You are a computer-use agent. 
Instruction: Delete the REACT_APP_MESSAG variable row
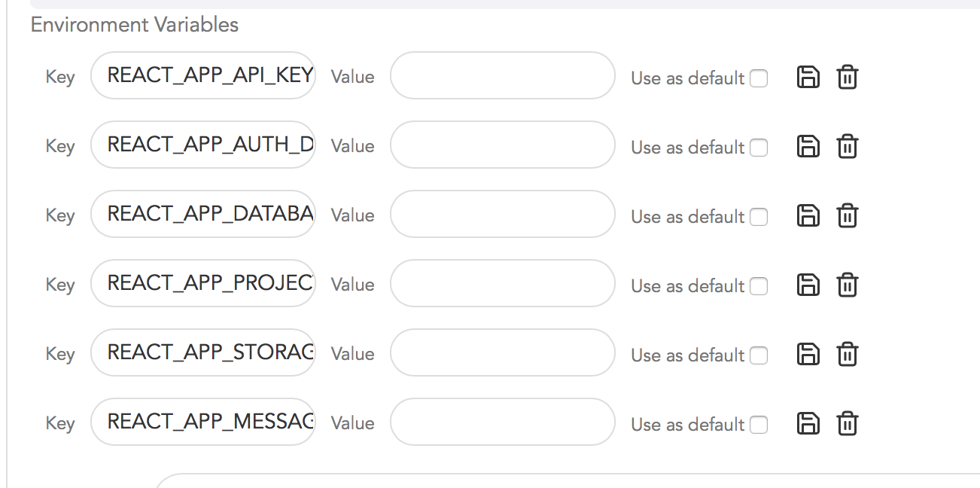pos(848,423)
